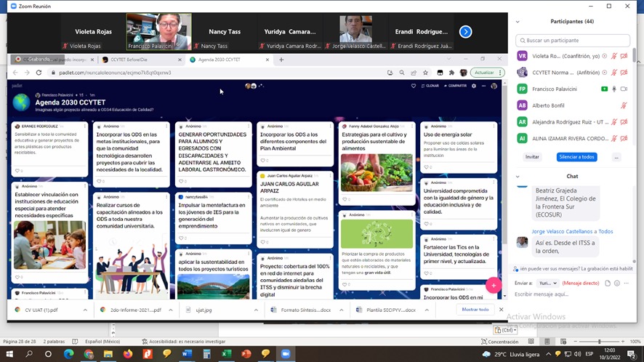Image resolution: width=644 pixels, height=362 pixels.
Task: Open Zoom from the Windows taskbar
Action: pyautogui.click(x=285, y=353)
